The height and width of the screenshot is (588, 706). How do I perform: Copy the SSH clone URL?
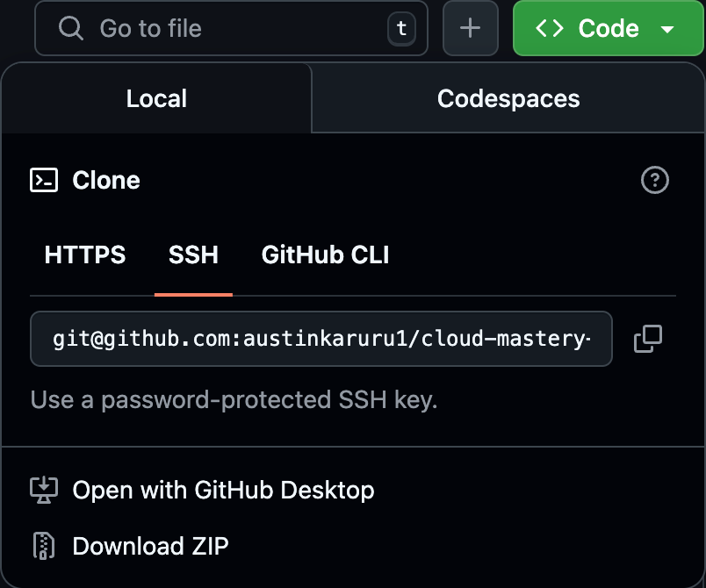click(647, 339)
